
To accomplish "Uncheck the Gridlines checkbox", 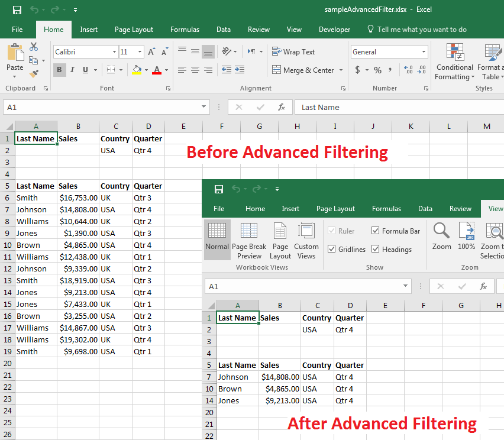I will (331, 250).
